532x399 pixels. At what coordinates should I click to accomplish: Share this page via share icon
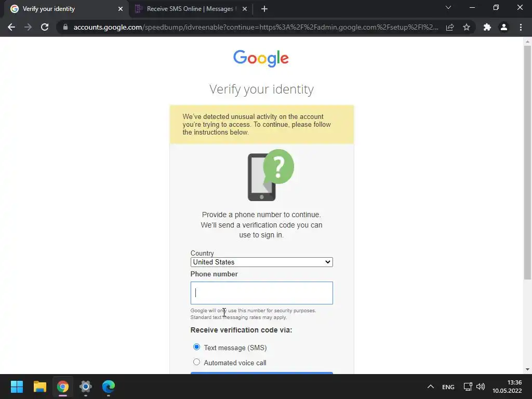click(x=450, y=27)
